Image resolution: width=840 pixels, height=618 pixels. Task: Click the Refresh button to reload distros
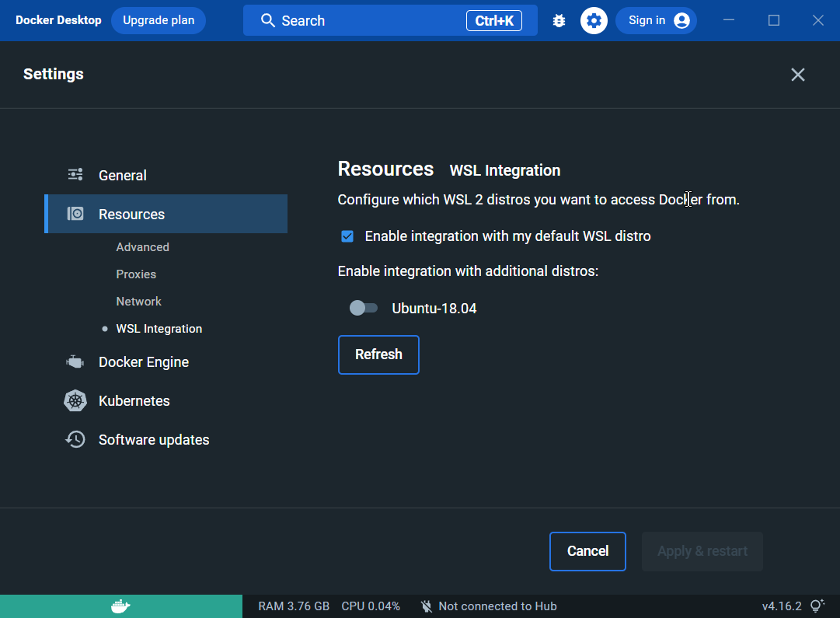pyautogui.click(x=378, y=354)
